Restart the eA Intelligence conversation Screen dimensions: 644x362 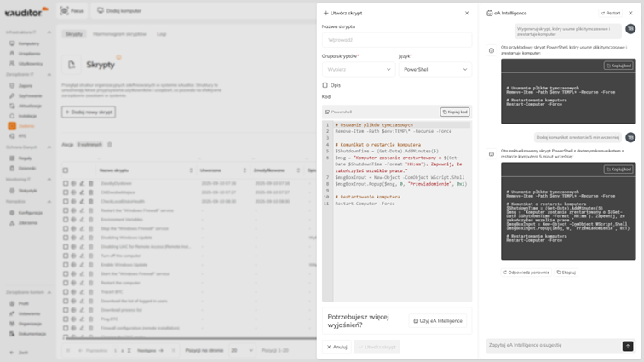pyautogui.click(x=611, y=13)
